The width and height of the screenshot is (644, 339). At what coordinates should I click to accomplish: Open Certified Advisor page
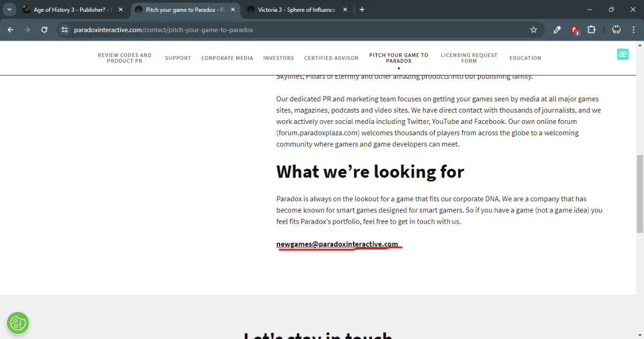(x=331, y=58)
